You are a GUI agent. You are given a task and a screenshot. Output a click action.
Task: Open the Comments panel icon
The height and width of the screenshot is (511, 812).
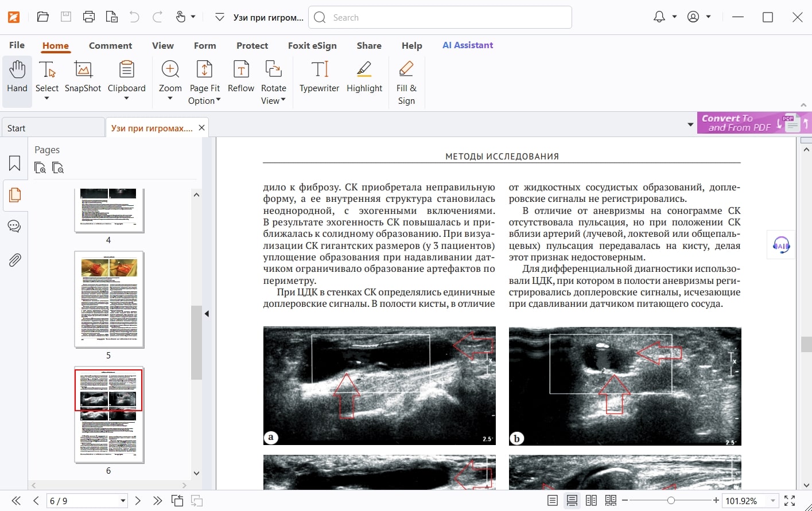[x=14, y=226]
